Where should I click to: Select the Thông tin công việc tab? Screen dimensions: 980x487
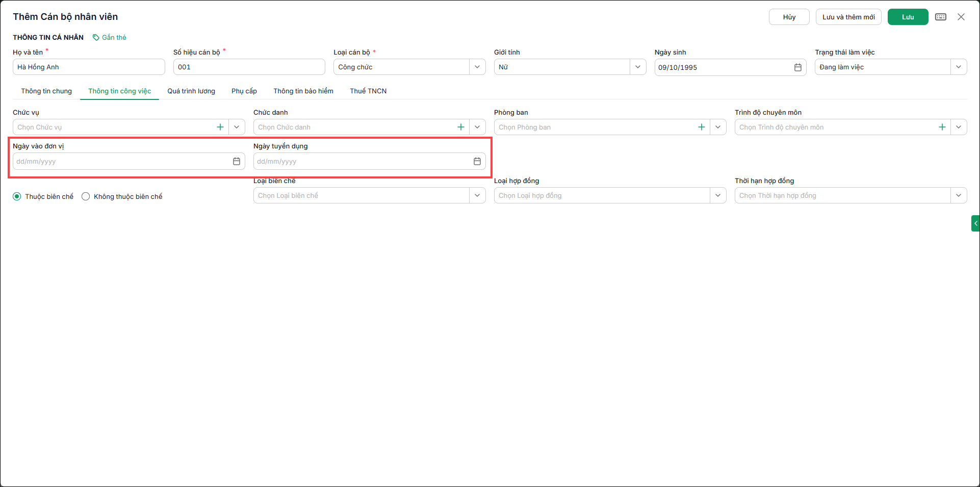[120, 91]
